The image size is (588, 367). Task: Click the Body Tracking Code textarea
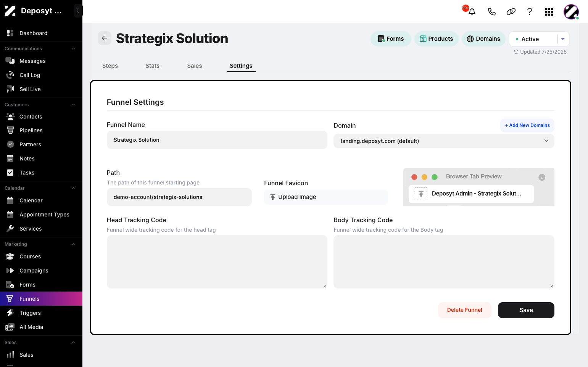pos(444,262)
